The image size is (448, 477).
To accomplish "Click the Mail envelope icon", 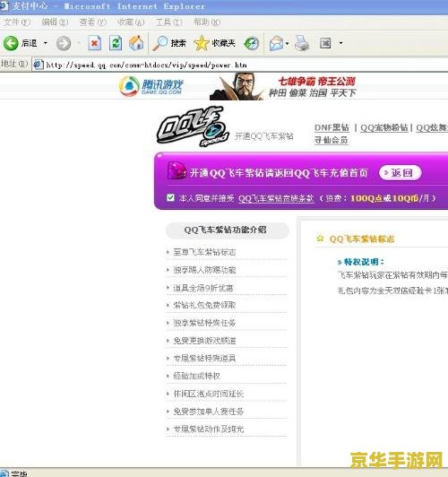I will pyautogui.click(x=276, y=43).
